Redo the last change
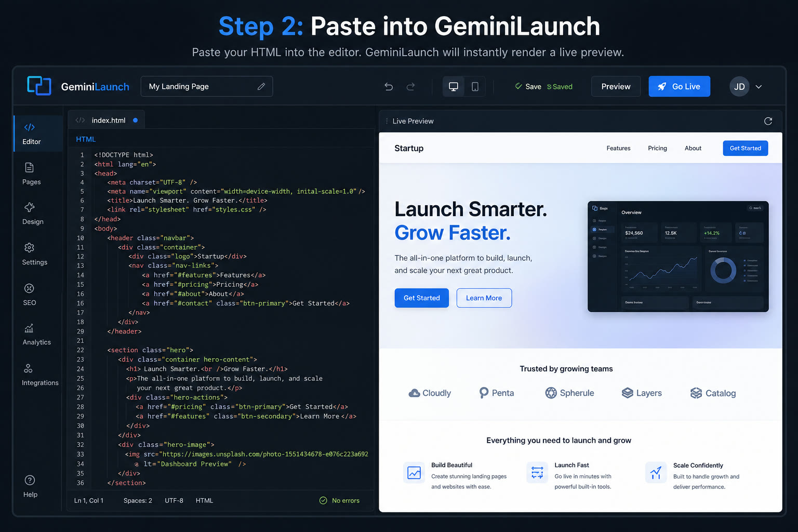The height and width of the screenshot is (532, 798). click(x=410, y=87)
